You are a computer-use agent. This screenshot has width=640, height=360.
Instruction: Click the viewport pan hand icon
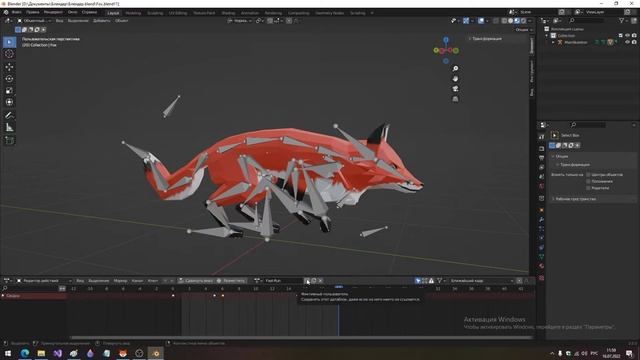coord(455,78)
